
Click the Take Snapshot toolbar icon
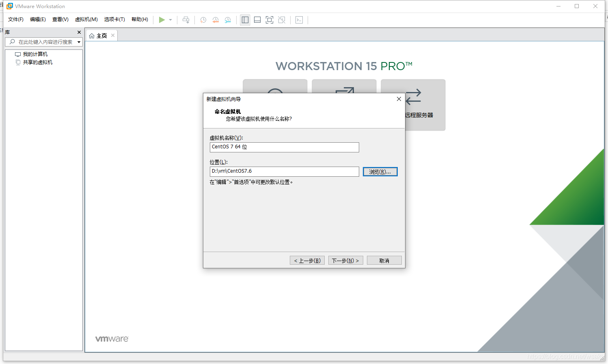coord(203,20)
